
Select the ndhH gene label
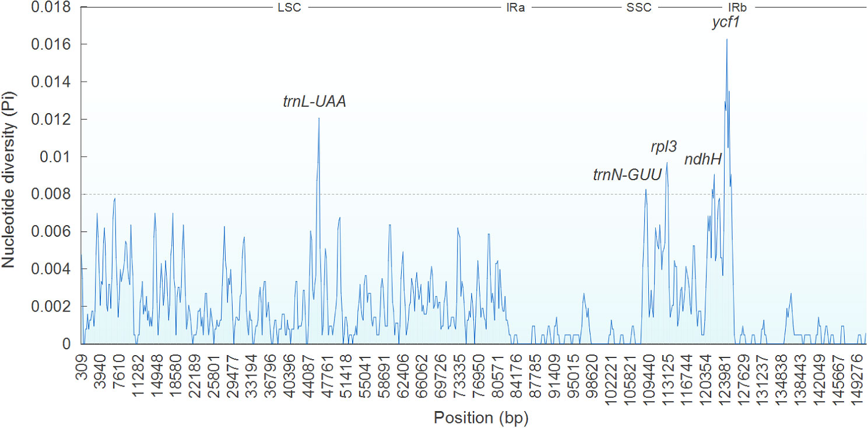click(x=703, y=160)
